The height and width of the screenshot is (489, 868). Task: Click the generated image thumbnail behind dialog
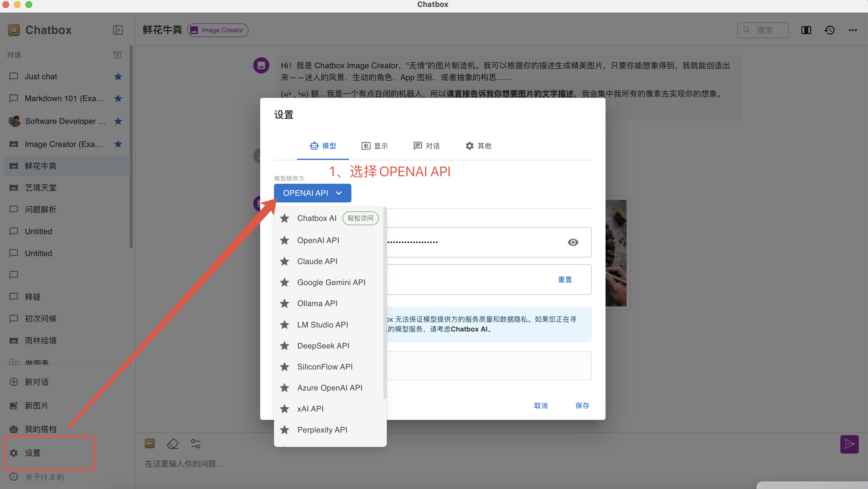point(616,253)
